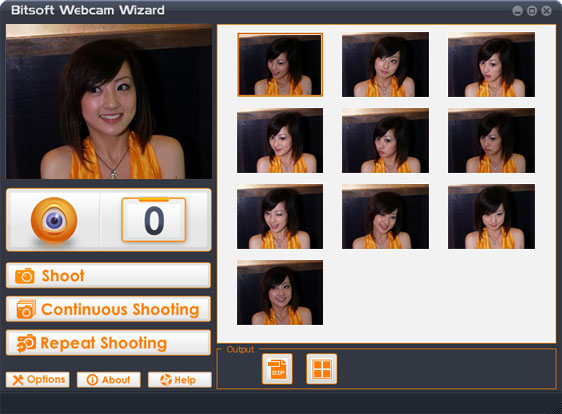The image size is (562, 414).
Task: Export captures as GIF output icon
Action: point(277,369)
